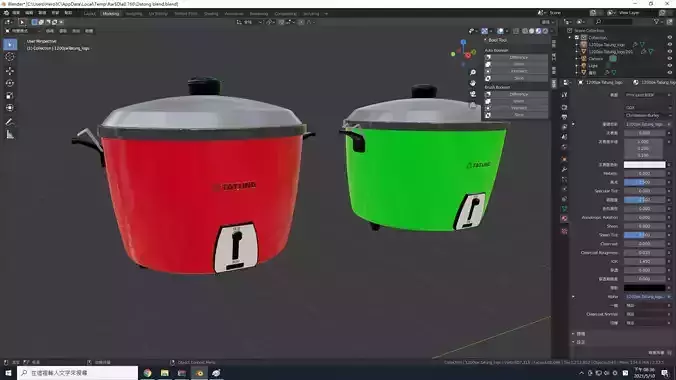
Task: Select the Rotate tool in left toolbar
Action: (10, 83)
